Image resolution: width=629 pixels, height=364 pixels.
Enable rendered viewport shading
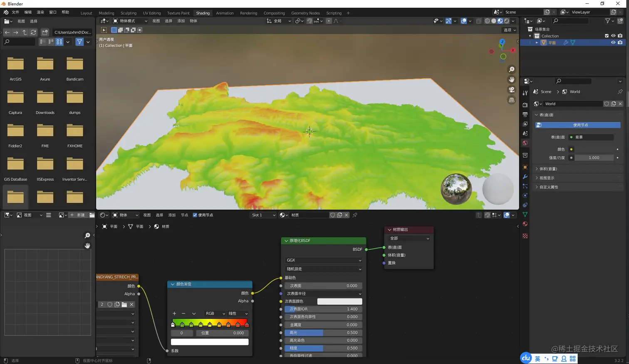click(506, 21)
